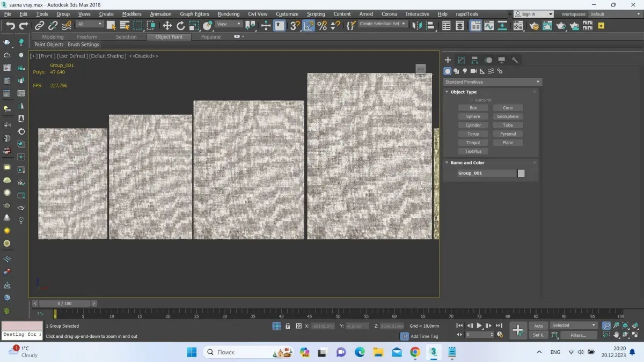Viewport: 644px width, 362px height.
Task: Switch to the Modify panel tab
Action: click(x=461, y=60)
